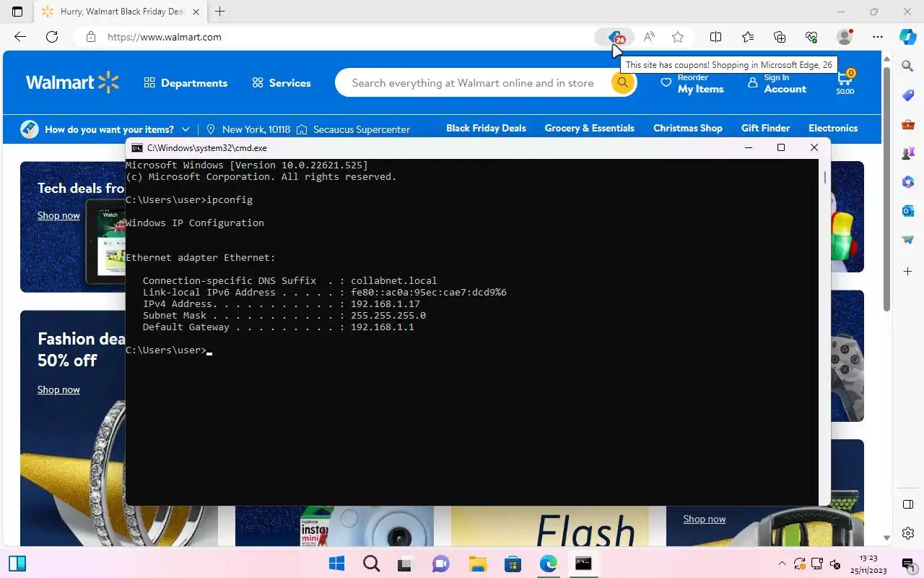Click Sign In Account
The width and height of the screenshot is (924, 578).
coord(777,83)
